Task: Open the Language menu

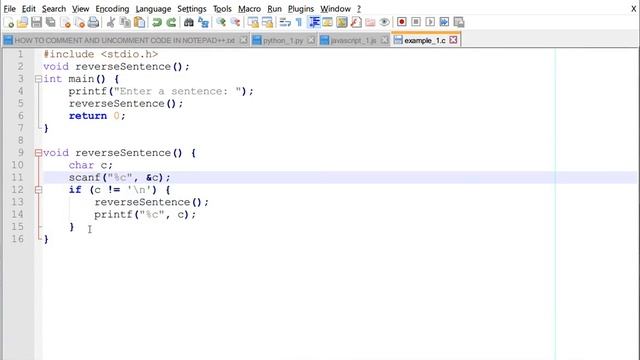Action: coord(153,9)
